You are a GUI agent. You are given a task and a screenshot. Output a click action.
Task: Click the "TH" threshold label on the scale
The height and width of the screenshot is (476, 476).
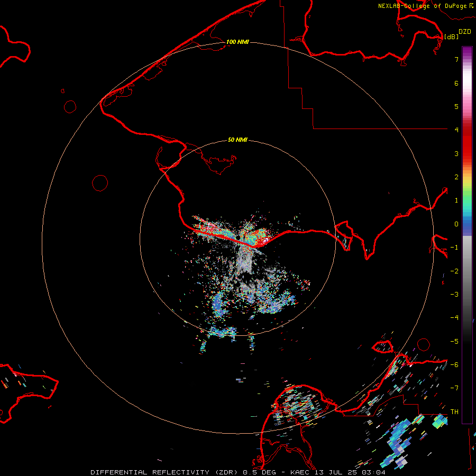click(454, 412)
